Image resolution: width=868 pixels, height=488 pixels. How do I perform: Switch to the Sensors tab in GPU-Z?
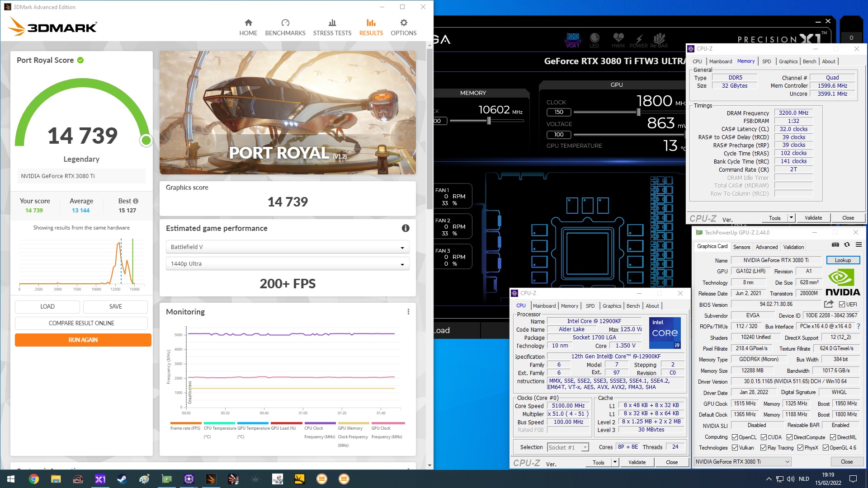pos(741,247)
